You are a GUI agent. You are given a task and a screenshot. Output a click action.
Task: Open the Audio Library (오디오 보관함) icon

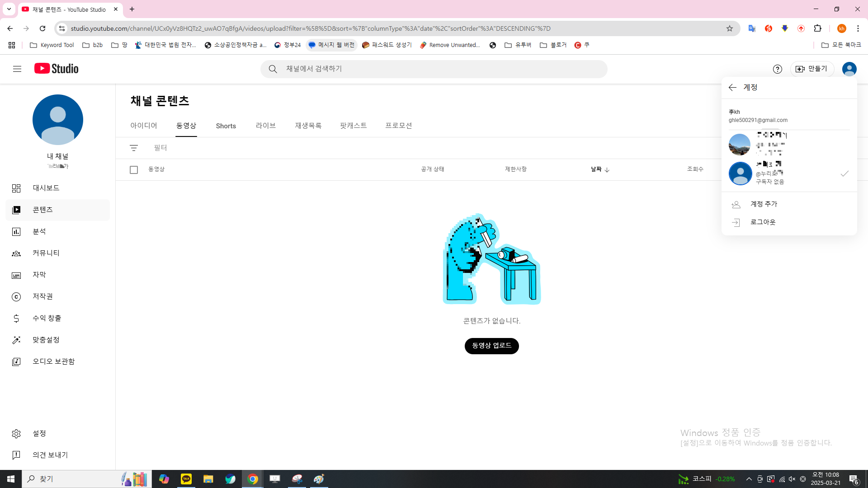click(16, 361)
